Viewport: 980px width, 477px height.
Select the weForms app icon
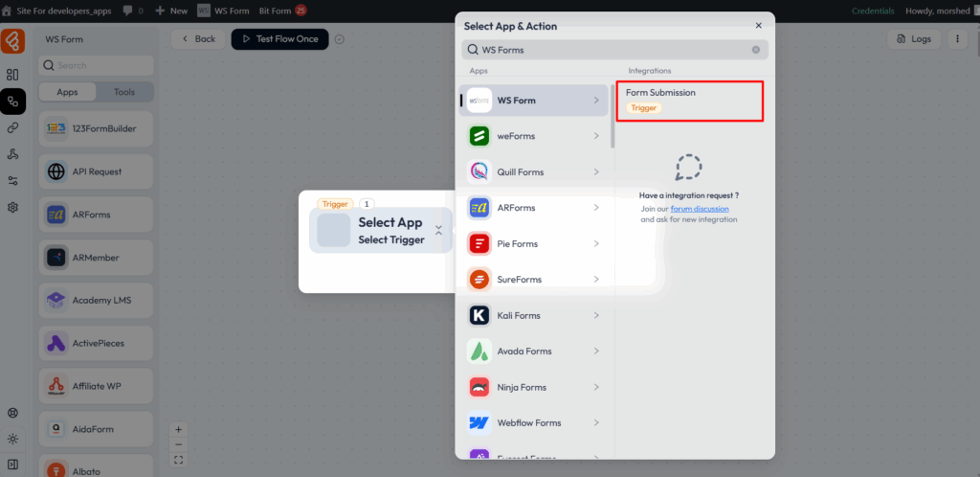[479, 136]
